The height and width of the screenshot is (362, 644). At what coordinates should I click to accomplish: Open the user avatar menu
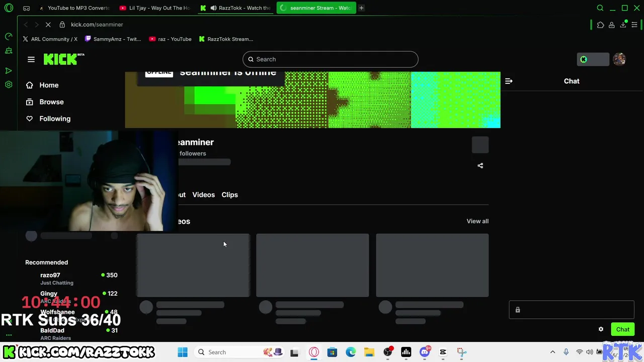pyautogui.click(x=619, y=59)
